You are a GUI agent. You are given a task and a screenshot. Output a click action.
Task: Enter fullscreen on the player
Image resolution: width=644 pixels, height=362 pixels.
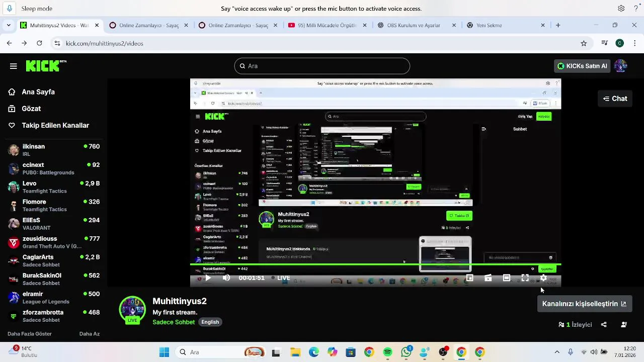tap(525, 278)
